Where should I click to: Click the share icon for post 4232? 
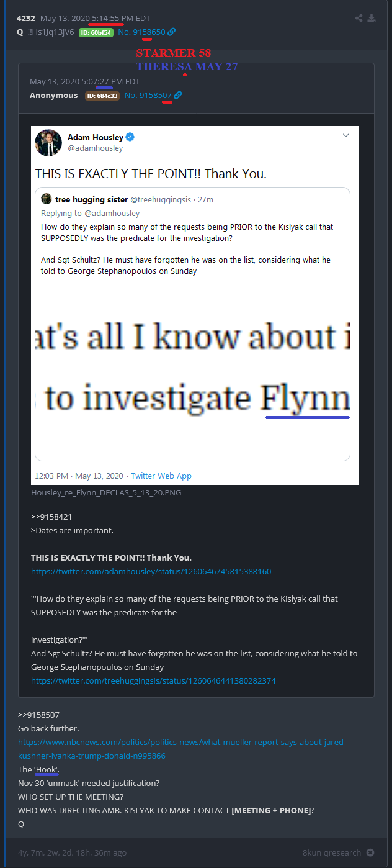(x=359, y=19)
